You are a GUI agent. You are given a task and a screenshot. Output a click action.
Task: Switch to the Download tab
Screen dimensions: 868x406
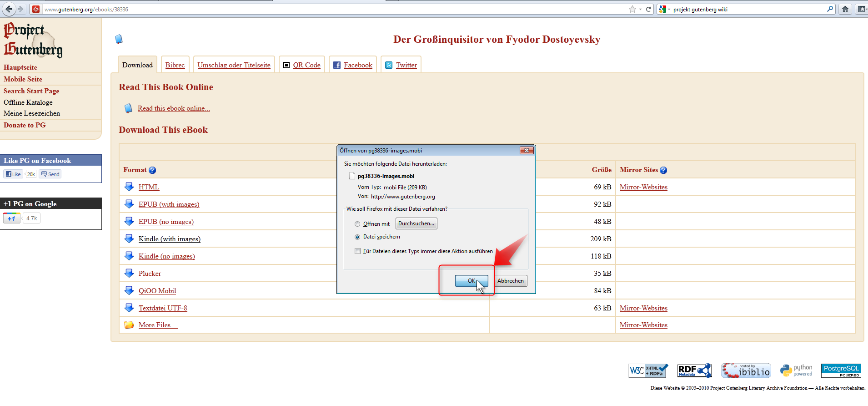click(137, 65)
